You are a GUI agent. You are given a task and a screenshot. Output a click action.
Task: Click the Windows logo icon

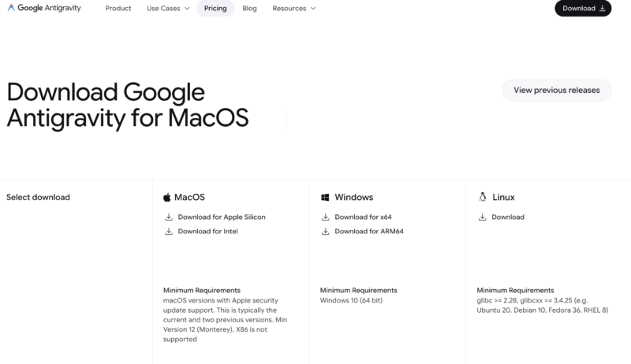click(325, 197)
